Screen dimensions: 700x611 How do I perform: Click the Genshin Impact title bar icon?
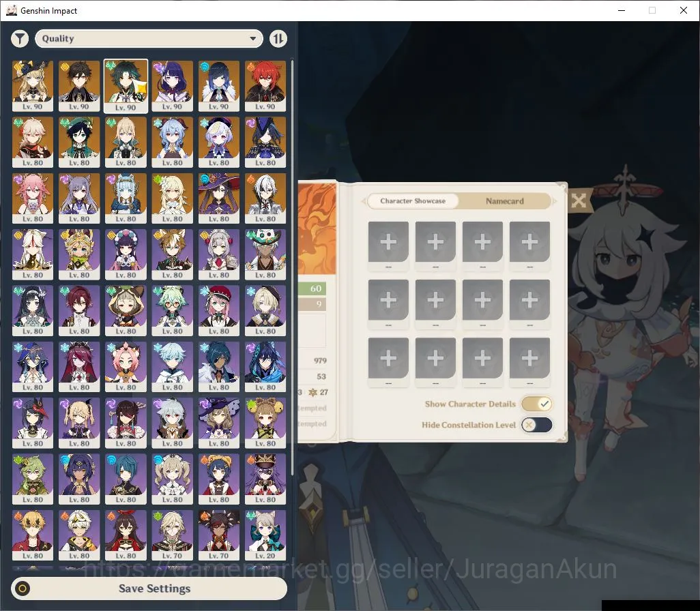pyautogui.click(x=12, y=10)
